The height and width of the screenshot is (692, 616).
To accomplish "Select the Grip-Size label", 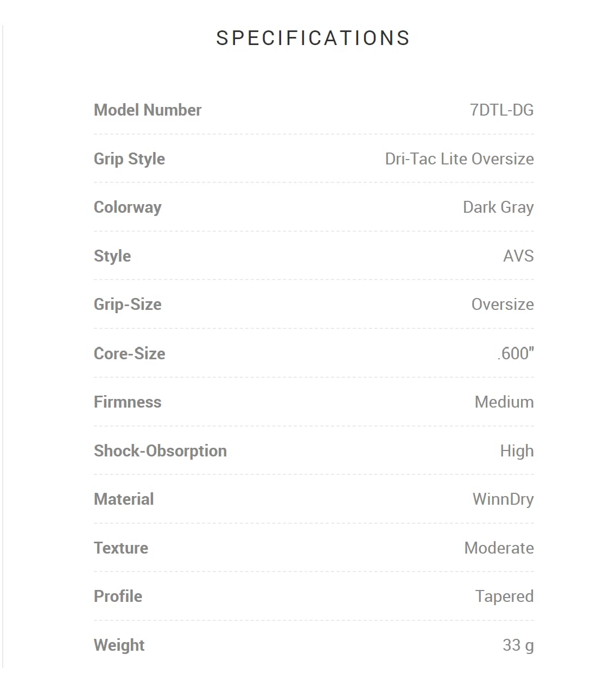I will (128, 304).
